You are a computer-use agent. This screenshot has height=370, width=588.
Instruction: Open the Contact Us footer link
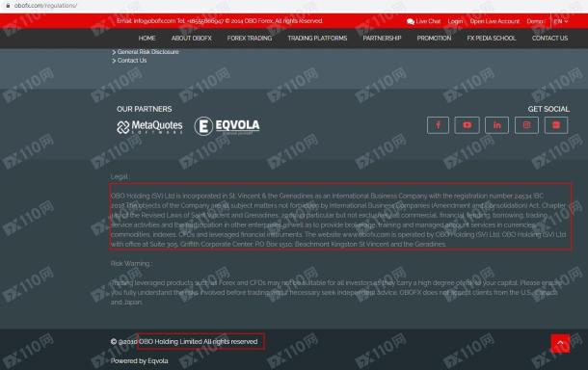pyautogui.click(x=132, y=61)
